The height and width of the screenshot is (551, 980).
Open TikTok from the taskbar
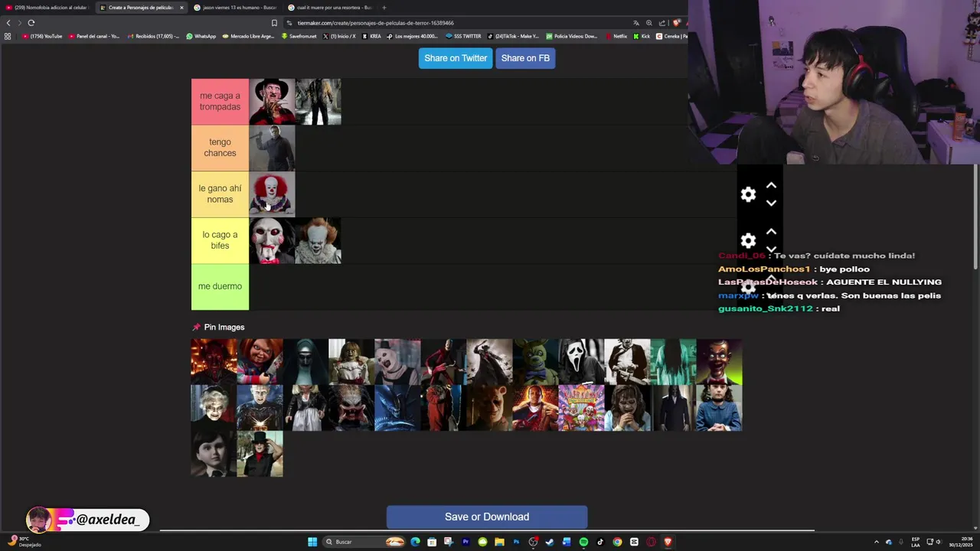(x=600, y=542)
